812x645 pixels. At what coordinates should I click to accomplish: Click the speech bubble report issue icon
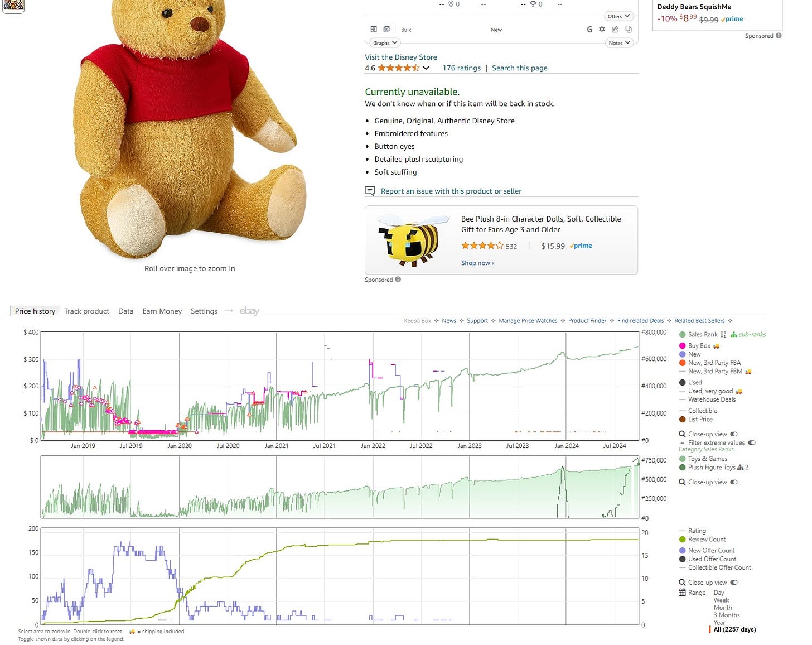(370, 191)
